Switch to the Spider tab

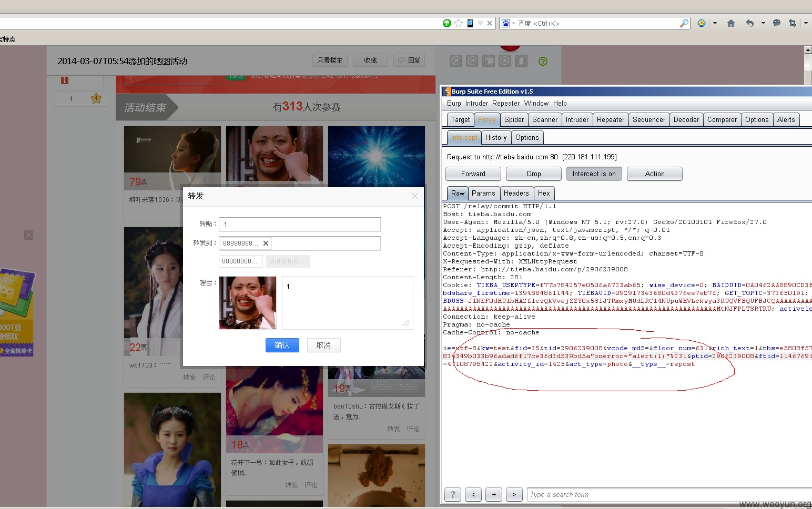(x=514, y=120)
